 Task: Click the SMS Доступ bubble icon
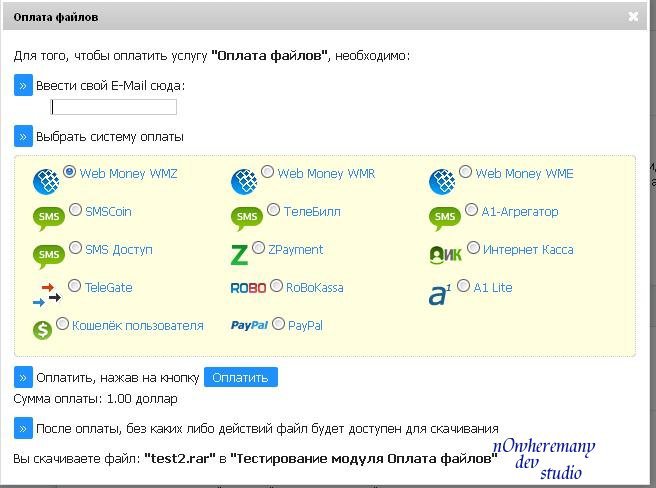[x=49, y=256]
